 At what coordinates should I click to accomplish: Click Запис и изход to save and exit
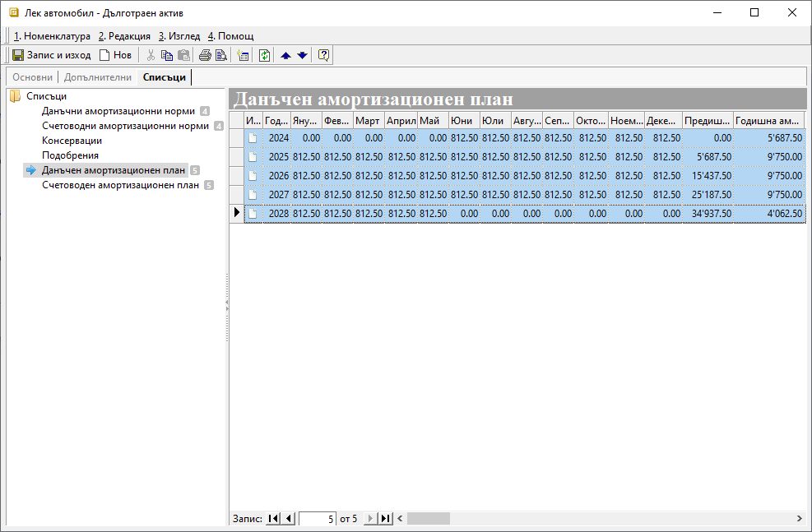51,55
